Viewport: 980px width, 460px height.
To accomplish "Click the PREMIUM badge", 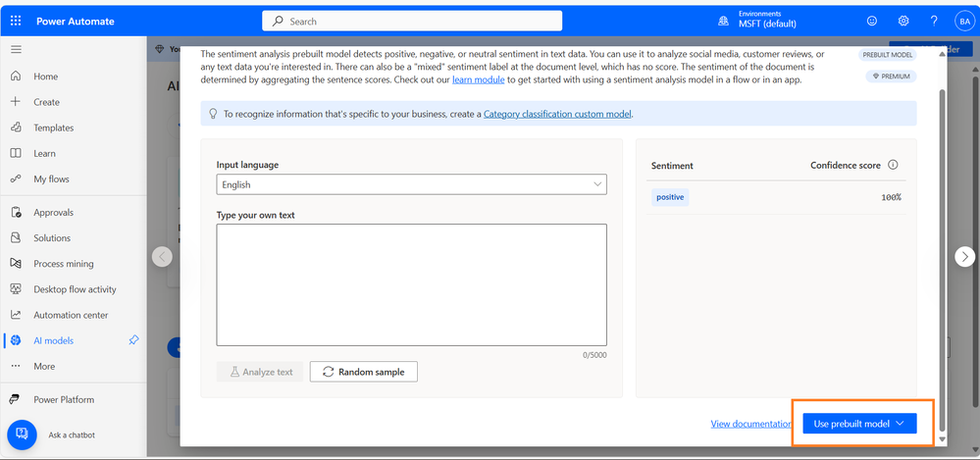I will [x=892, y=77].
